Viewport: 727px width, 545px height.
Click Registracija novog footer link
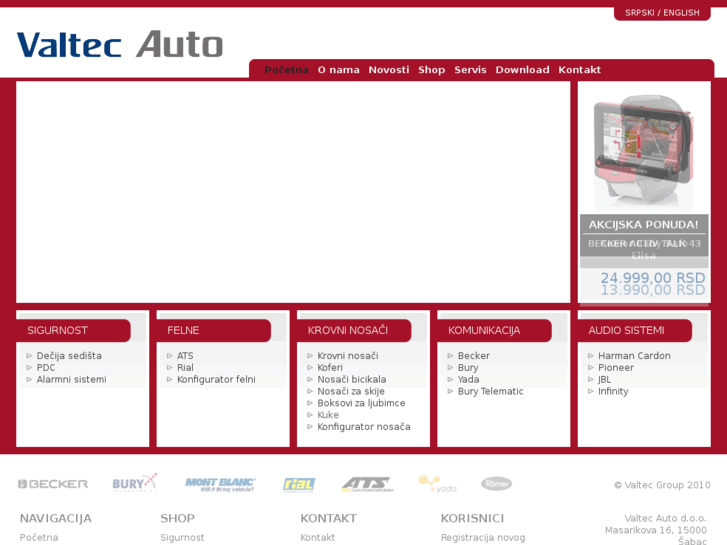point(483,538)
